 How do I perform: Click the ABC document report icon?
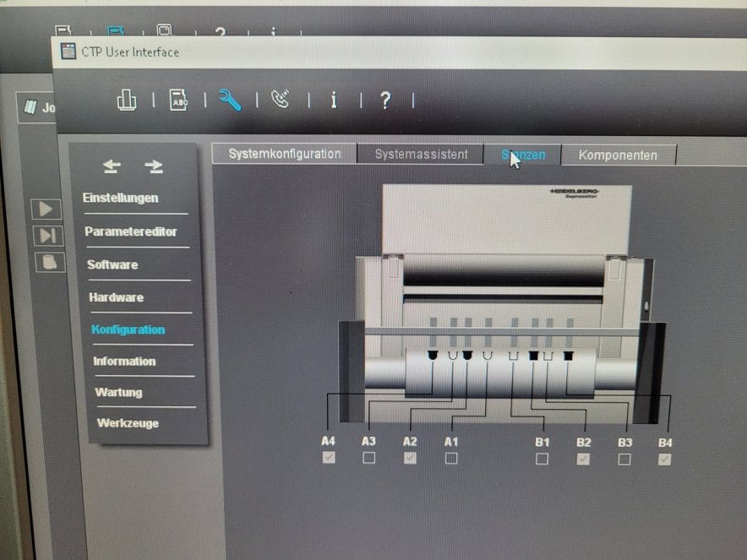179,99
